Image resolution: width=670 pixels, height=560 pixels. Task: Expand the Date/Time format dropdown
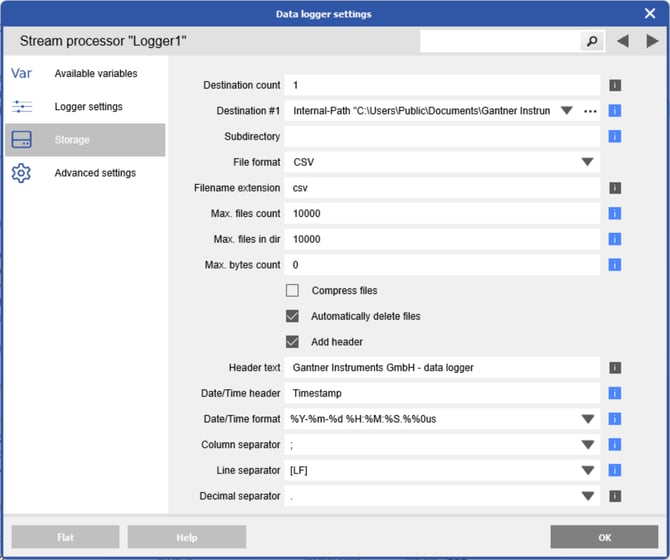click(588, 419)
